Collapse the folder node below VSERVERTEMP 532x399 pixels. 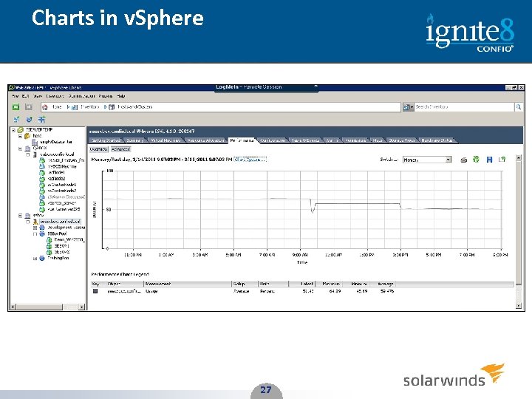point(20,136)
